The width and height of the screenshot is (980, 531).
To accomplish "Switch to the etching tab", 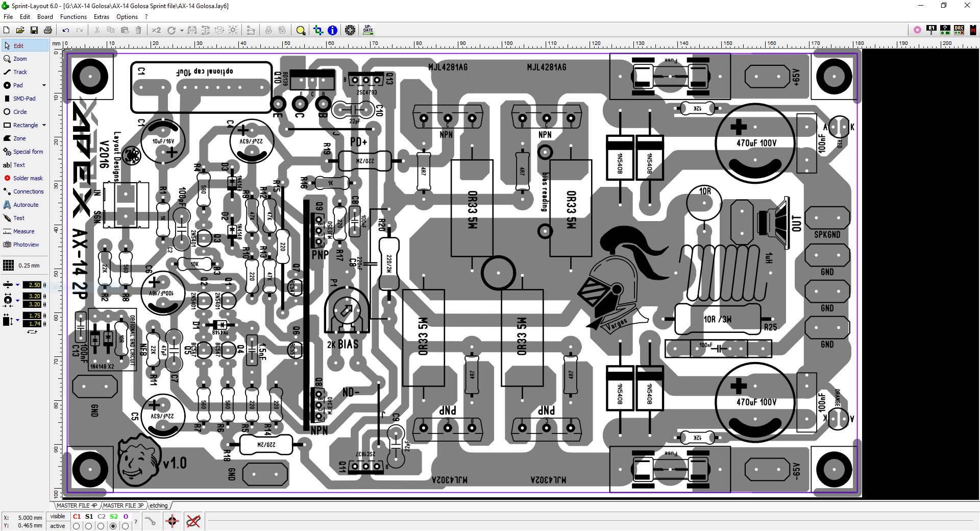I will pos(159,505).
